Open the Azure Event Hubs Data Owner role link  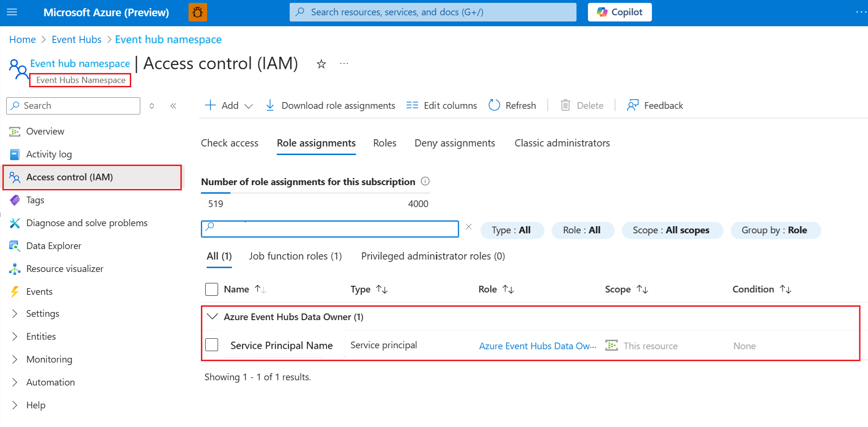[x=537, y=346]
